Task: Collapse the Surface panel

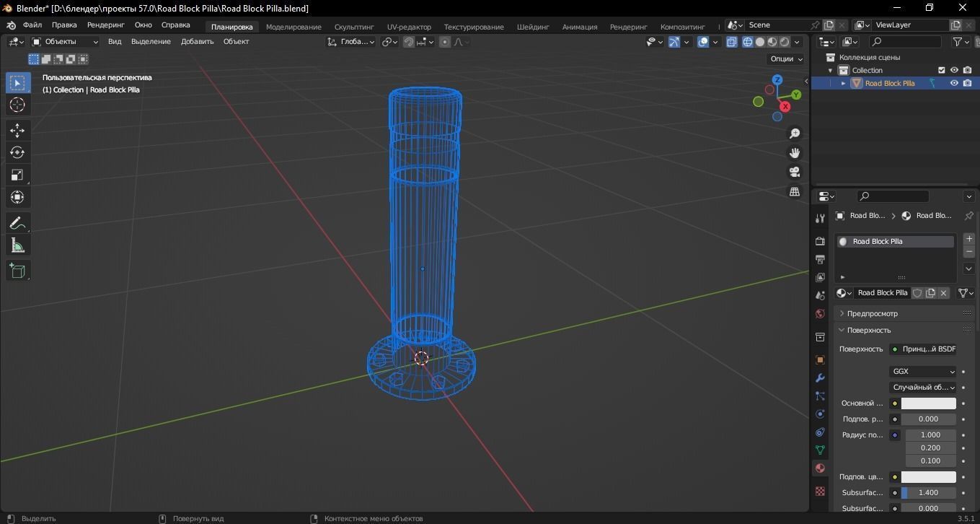Action: (x=868, y=330)
